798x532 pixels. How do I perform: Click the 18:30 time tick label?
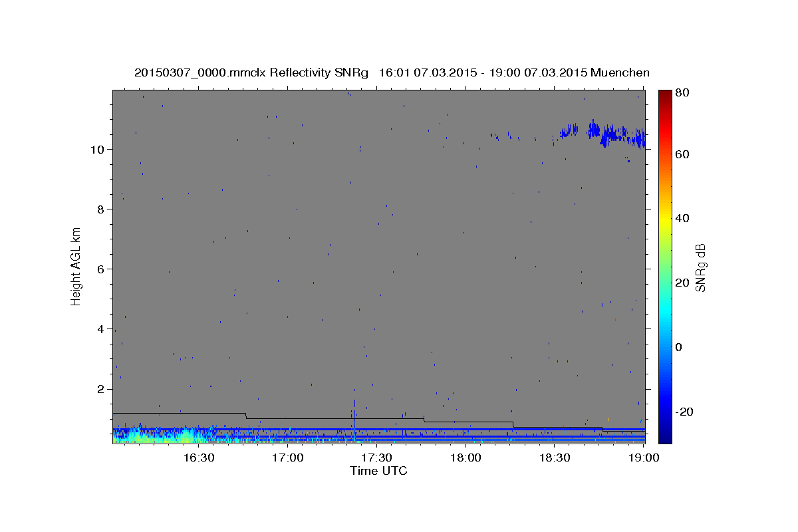coord(554,458)
